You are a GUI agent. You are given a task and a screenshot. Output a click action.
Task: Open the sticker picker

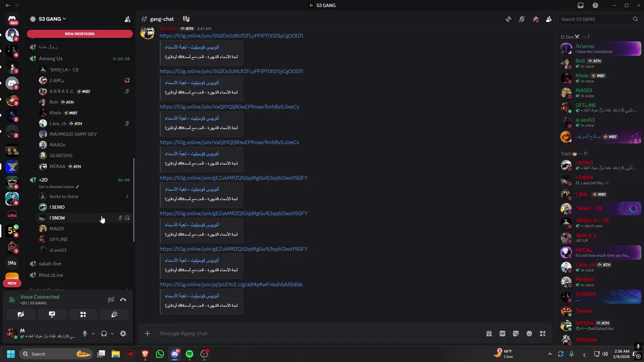(516, 333)
